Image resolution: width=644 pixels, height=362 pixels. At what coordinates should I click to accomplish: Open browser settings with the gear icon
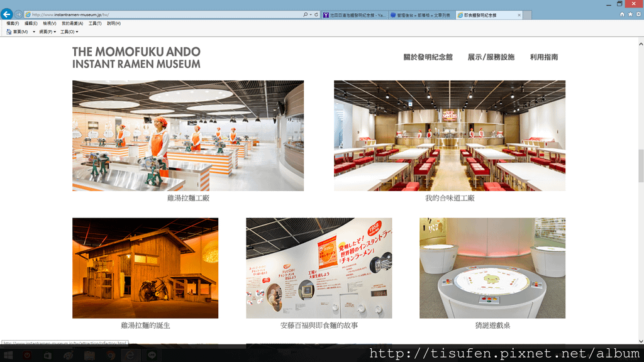point(639,14)
